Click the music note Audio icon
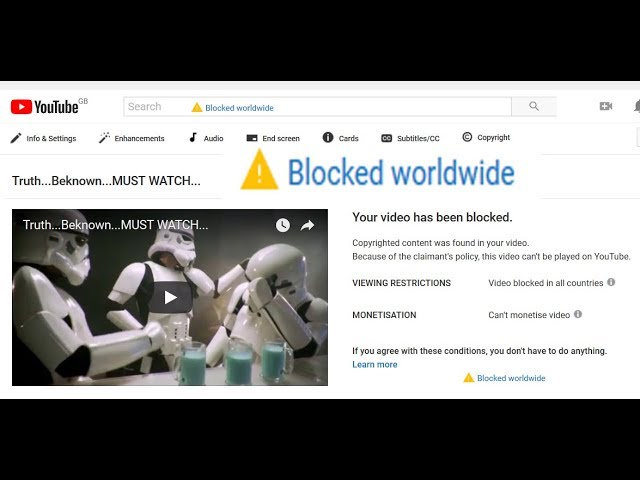The image size is (640, 480). (x=193, y=138)
